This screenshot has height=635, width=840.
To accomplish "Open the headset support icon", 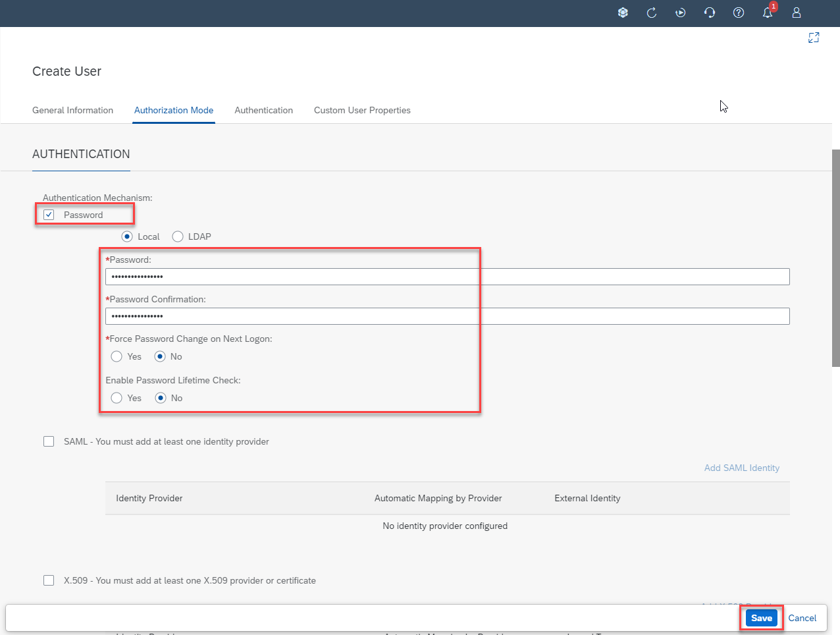I will tap(710, 13).
